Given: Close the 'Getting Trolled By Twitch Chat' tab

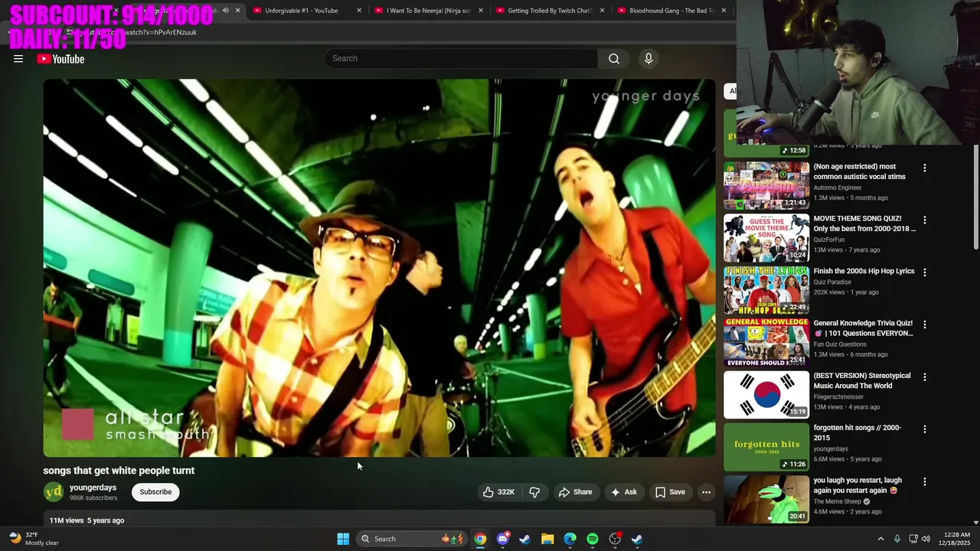Looking at the screenshot, I should coord(602,11).
